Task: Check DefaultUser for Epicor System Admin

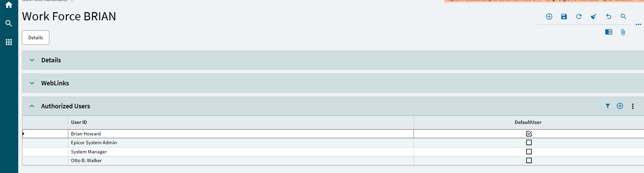Action: point(529,143)
